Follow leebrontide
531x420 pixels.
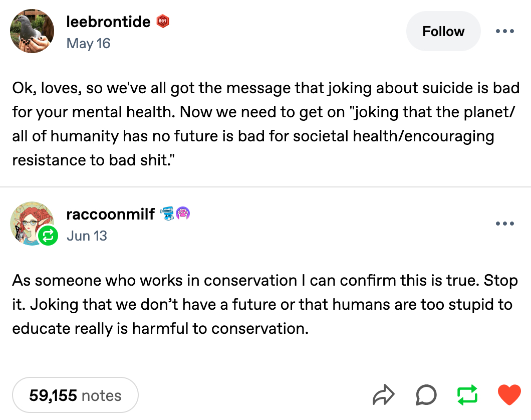click(443, 31)
